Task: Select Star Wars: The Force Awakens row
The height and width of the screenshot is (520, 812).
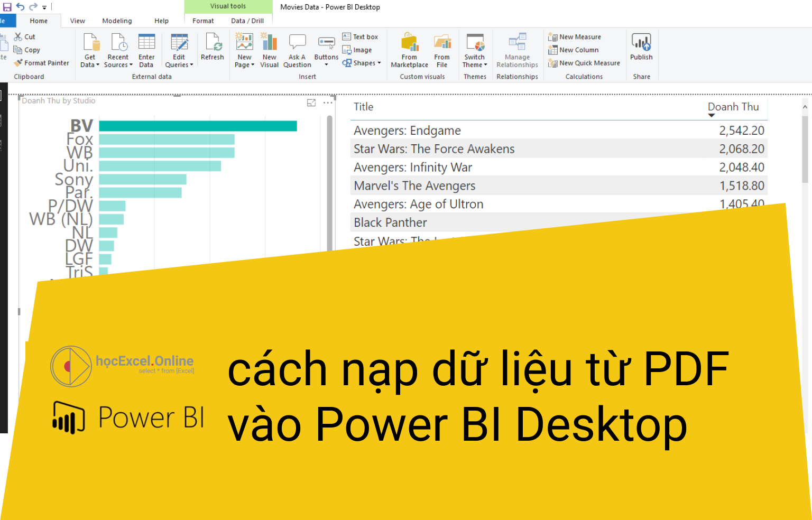Action: coord(559,149)
